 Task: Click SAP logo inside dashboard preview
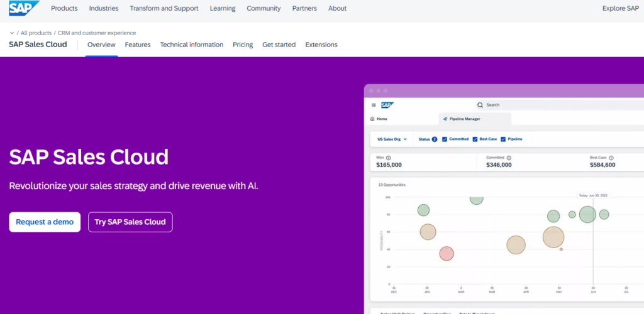(x=387, y=105)
